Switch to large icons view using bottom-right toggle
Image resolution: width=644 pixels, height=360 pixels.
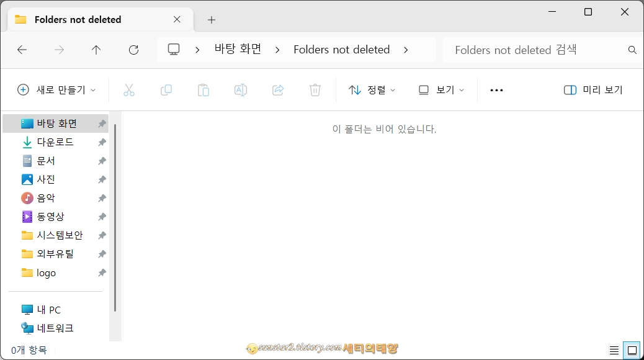(632, 349)
